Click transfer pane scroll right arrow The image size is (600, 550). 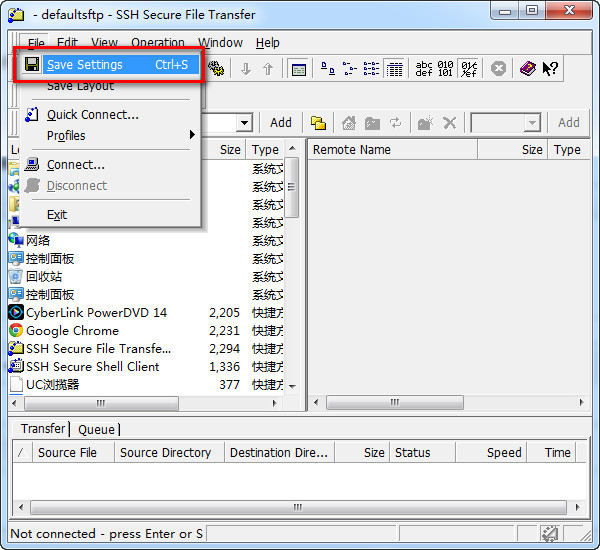point(577,508)
